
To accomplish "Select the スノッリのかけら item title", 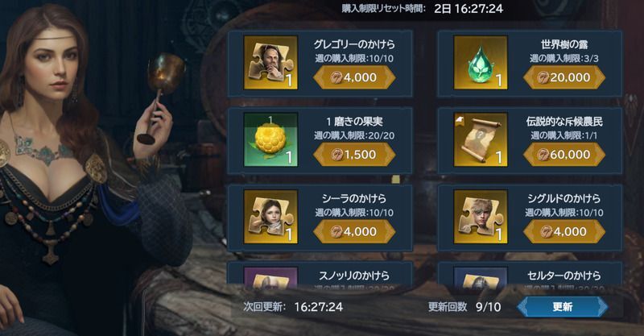I will [x=354, y=275].
